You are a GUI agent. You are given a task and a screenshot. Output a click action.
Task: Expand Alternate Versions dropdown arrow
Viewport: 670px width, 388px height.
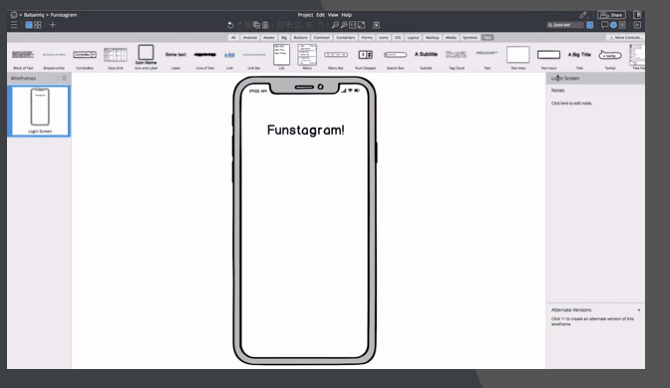click(639, 310)
